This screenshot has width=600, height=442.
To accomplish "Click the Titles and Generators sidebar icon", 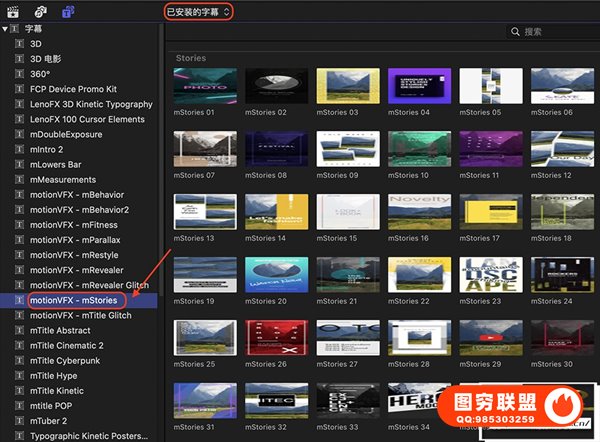I will 68,11.
